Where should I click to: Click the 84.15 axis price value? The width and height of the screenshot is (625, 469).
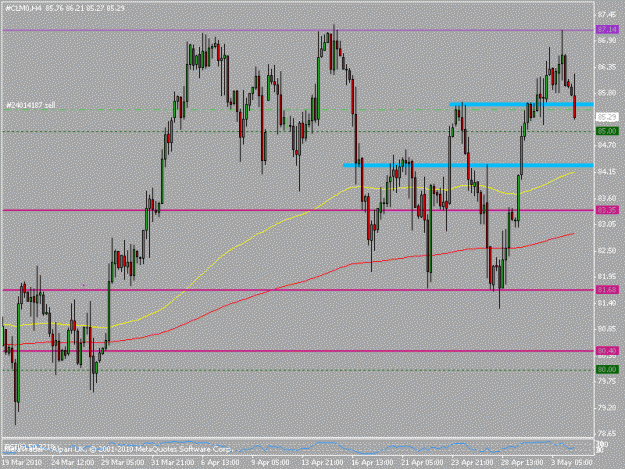pyautogui.click(x=607, y=172)
